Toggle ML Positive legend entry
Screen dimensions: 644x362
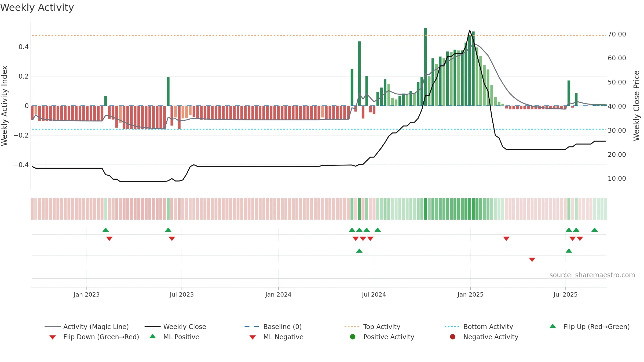click(174, 337)
